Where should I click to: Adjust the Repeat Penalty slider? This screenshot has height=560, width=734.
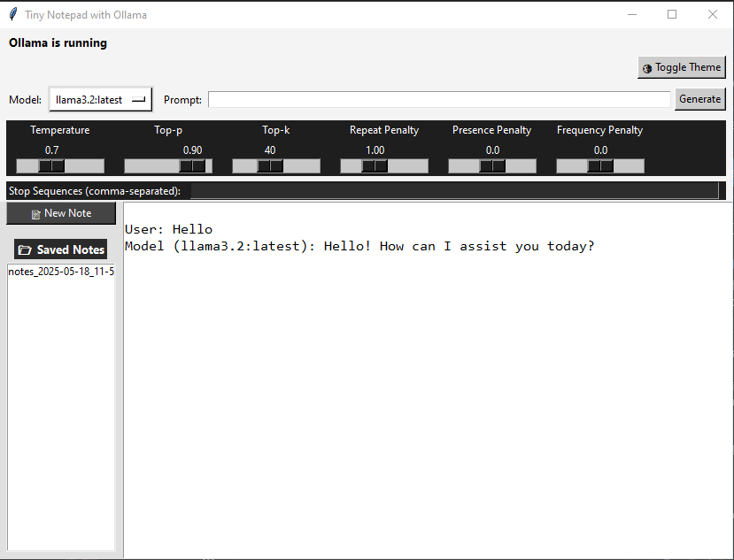[x=384, y=165]
